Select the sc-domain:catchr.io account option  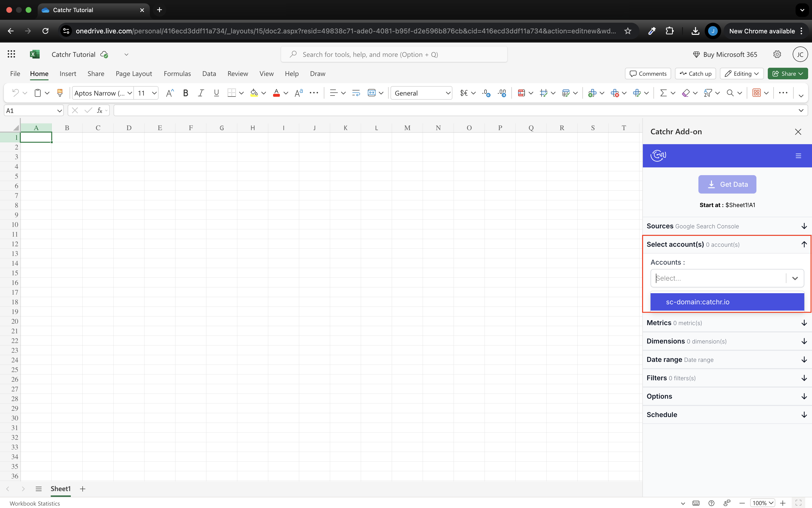727,302
